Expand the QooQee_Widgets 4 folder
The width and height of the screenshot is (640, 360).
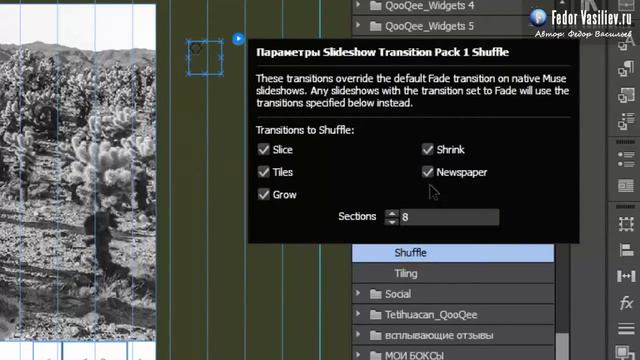pyautogui.click(x=358, y=5)
